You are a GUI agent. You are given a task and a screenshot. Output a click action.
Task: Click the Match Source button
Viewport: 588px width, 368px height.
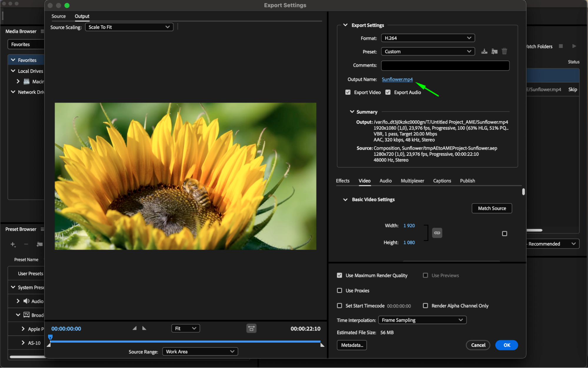coord(492,208)
